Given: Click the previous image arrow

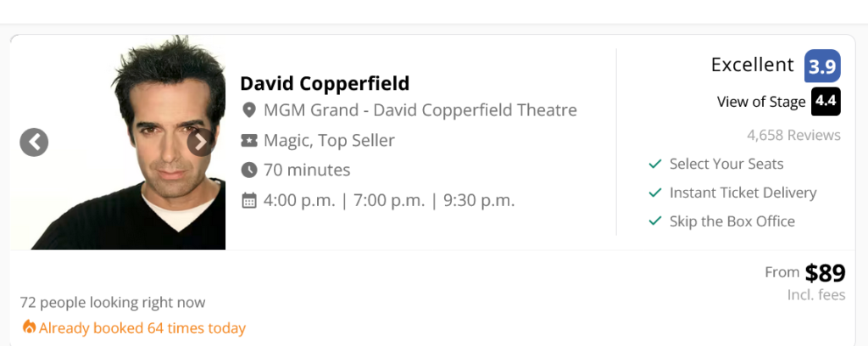Looking at the screenshot, I should [34, 142].
